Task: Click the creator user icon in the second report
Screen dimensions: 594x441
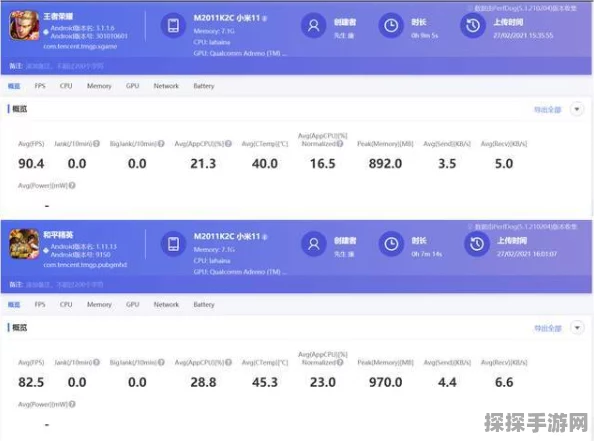Action: [314, 244]
